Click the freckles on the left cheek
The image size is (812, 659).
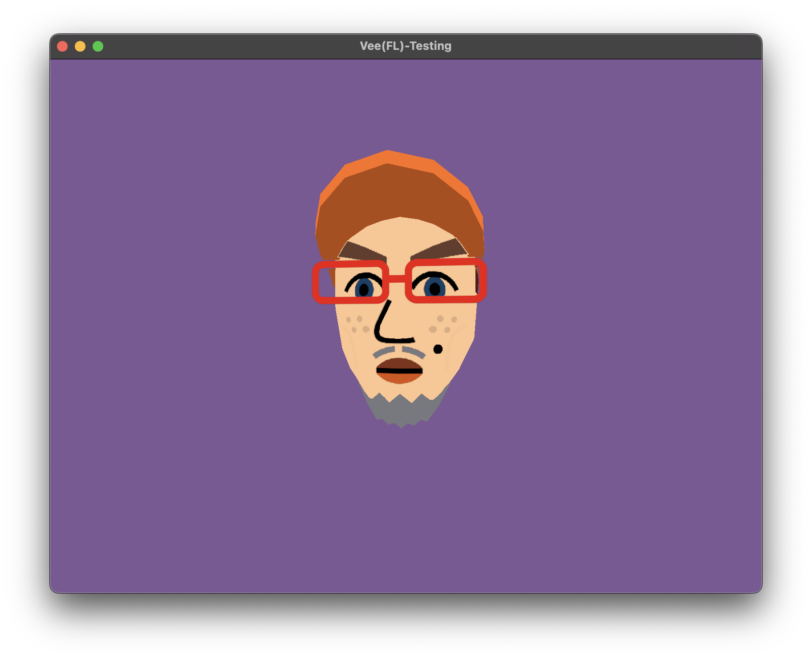tap(357, 325)
